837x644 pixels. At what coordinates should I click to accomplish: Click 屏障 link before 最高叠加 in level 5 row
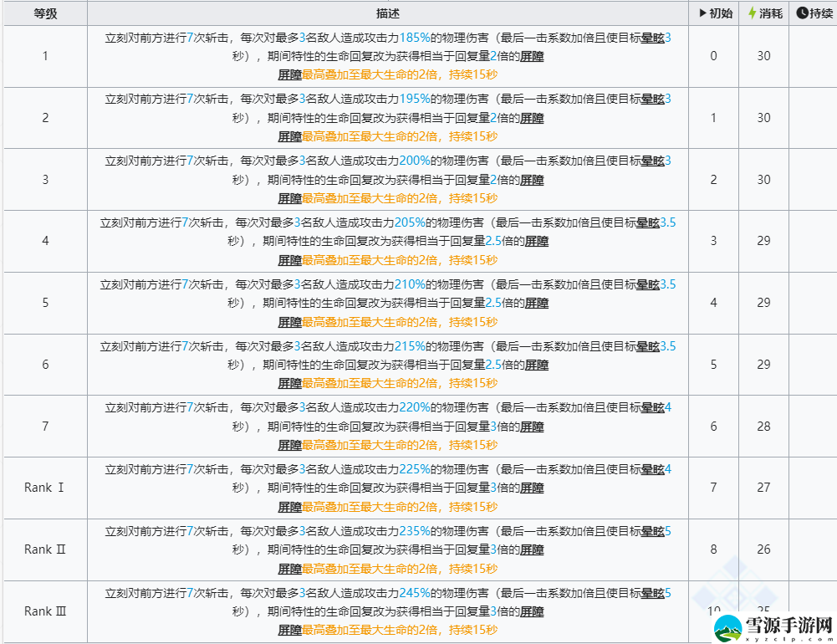(290, 322)
